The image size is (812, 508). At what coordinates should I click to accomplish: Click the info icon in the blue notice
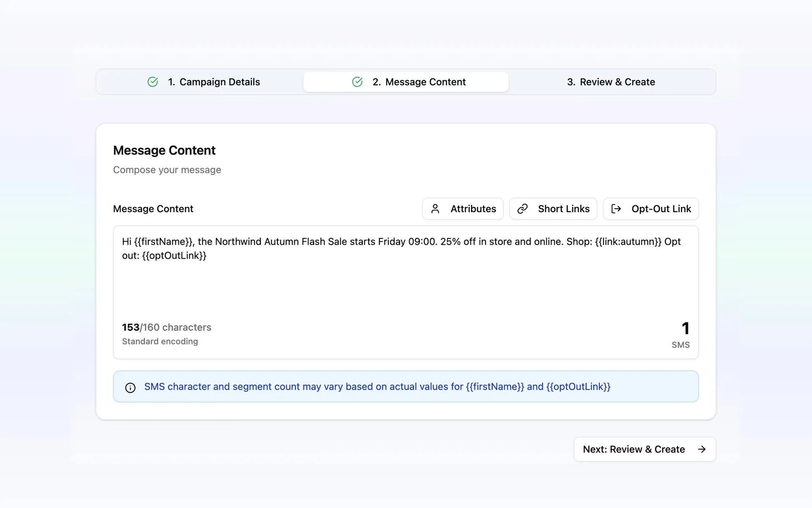point(130,387)
